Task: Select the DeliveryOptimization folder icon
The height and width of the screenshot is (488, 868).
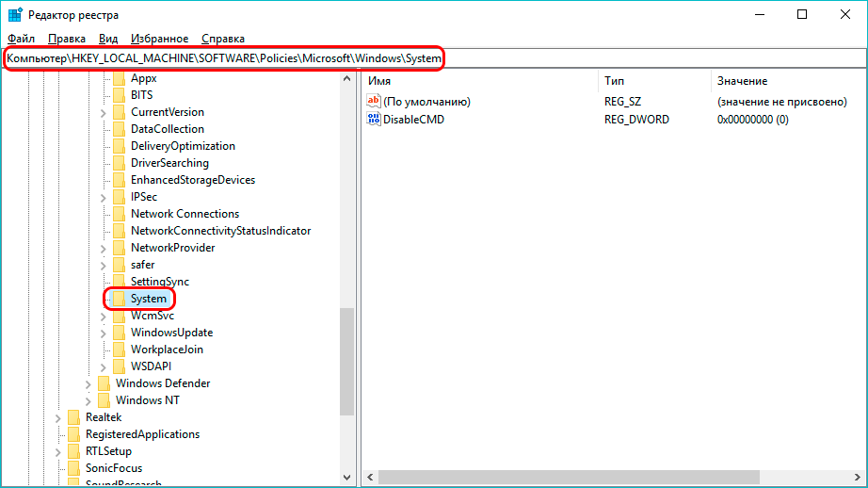Action: click(119, 146)
